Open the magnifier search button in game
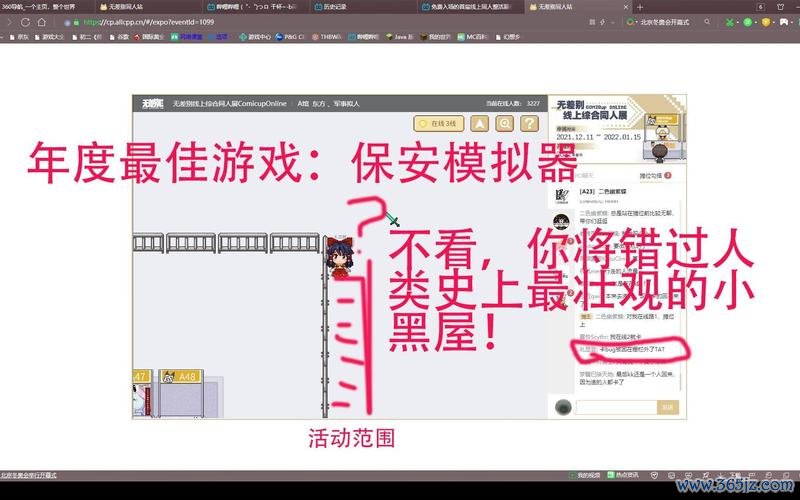 pyautogui.click(x=504, y=123)
